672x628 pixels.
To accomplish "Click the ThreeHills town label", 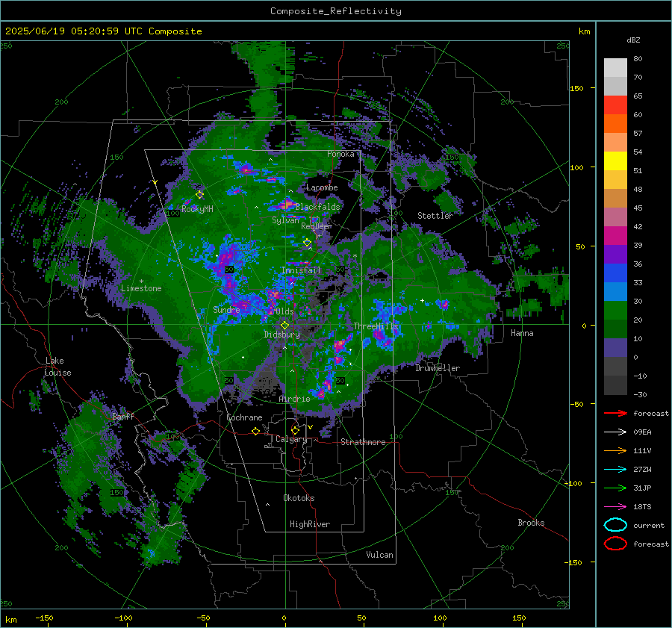I will coord(376,326).
